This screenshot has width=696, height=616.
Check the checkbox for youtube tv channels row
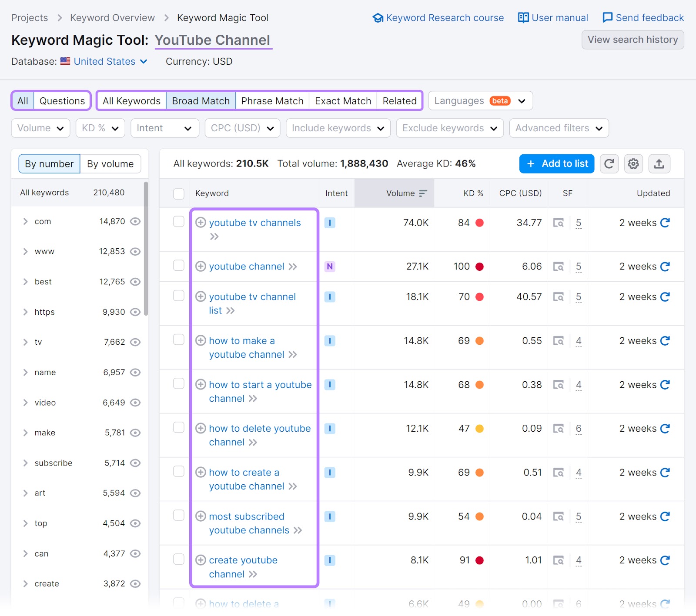(x=179, y=221)
